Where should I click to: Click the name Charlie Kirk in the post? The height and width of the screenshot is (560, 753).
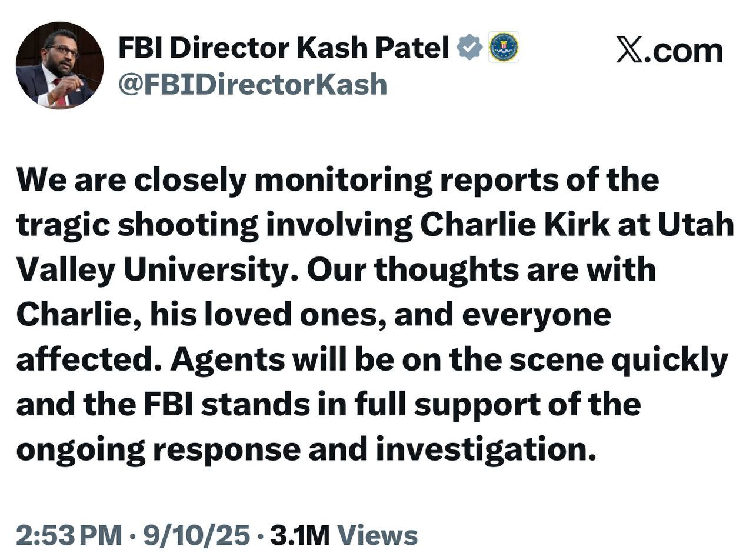pyautogui.click(x=515, y=225)
